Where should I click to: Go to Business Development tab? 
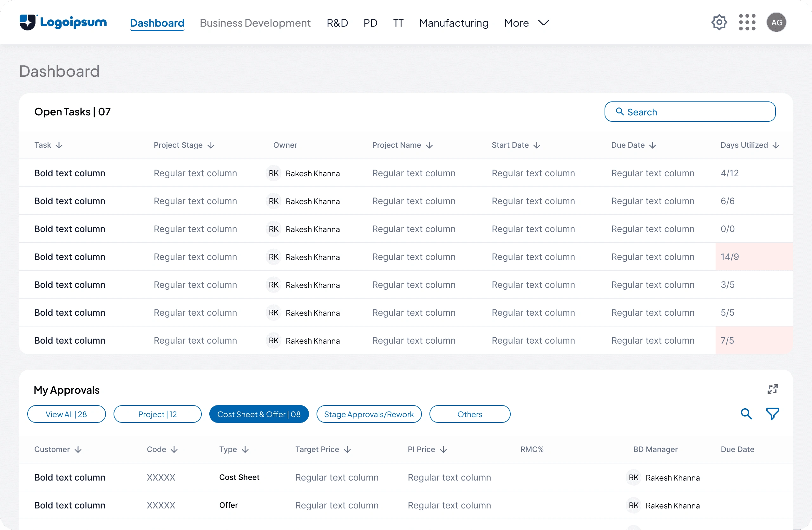[255, 23]
